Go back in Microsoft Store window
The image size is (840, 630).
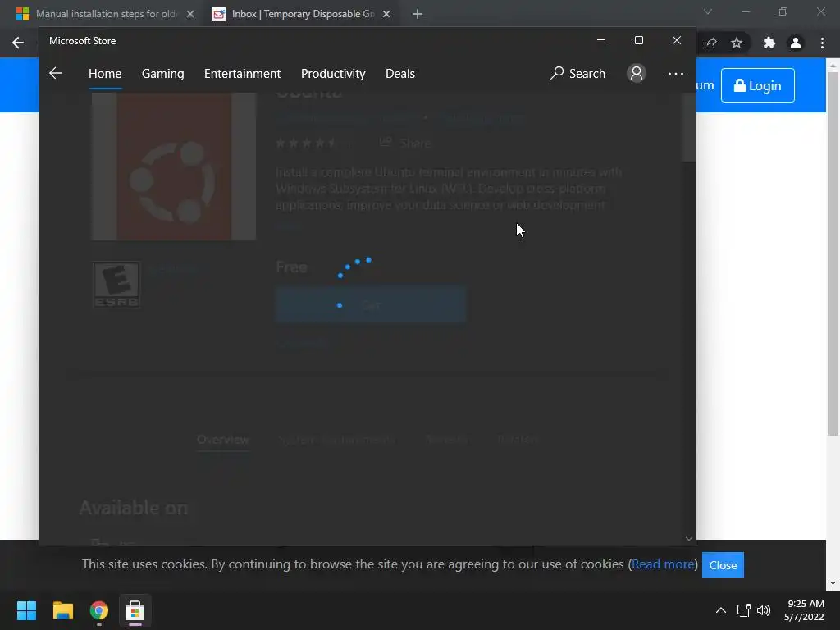pos(56,73)
